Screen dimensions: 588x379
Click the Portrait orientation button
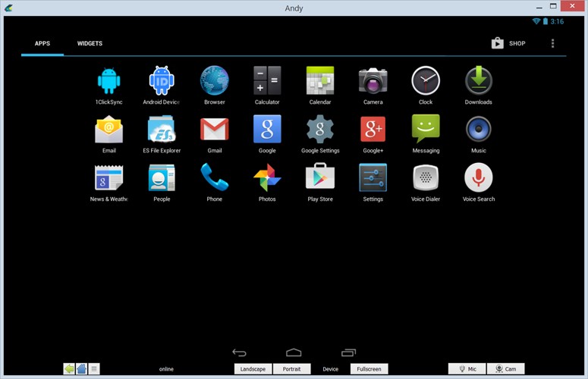pos(292,369)
